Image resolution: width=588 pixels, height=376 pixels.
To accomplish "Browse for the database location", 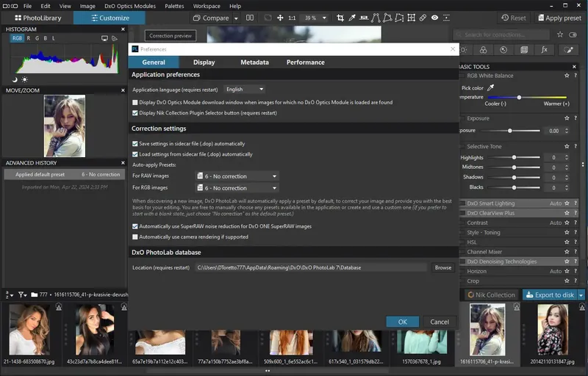I will [443, 267].
